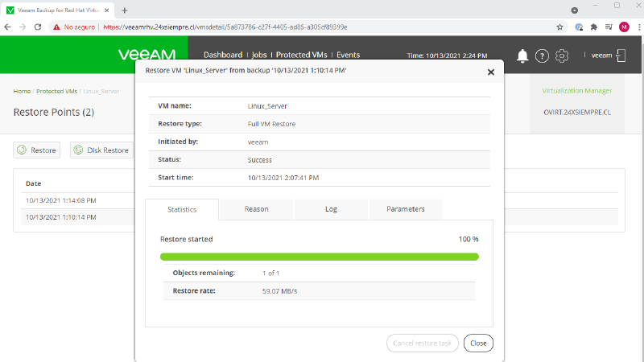This screenshot has width=644, height=362.
Task: Select restore point 10/13/2021 1:14:08 PM
Action: (x=61, y=200)
